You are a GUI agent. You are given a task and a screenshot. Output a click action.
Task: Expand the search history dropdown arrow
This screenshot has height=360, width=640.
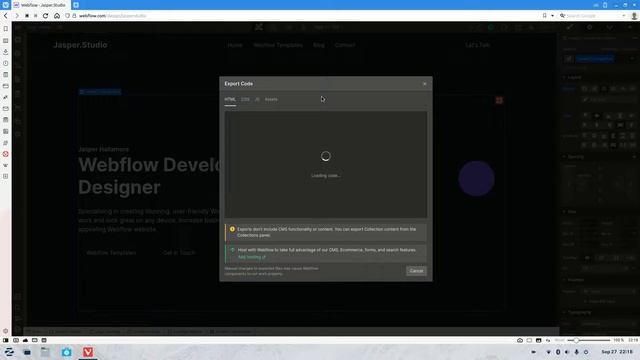click(x=624, y=16)
